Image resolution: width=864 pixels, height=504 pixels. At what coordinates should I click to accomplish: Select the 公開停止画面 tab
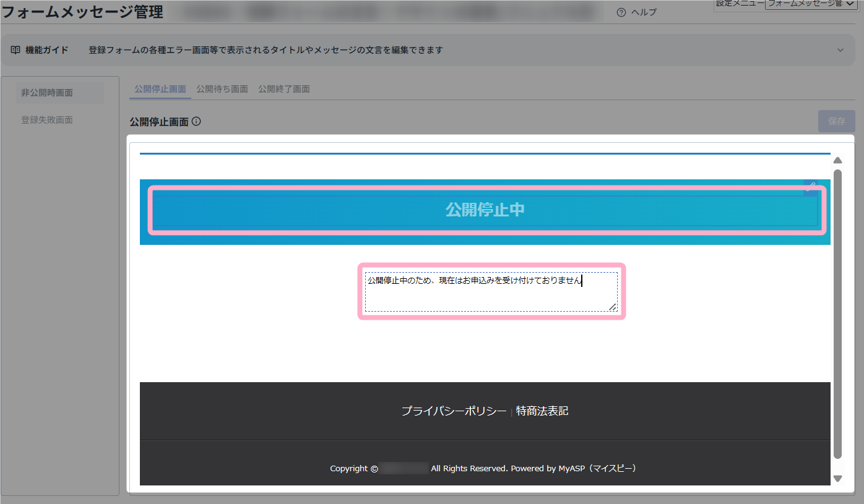[x=160, y=89]
